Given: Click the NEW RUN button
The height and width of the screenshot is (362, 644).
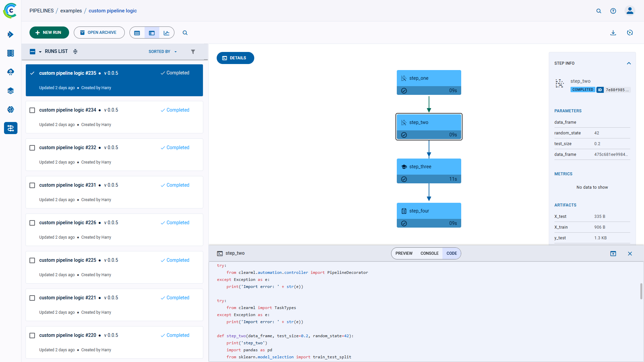Looking at the screenshot, I should [x=49, y=33].
